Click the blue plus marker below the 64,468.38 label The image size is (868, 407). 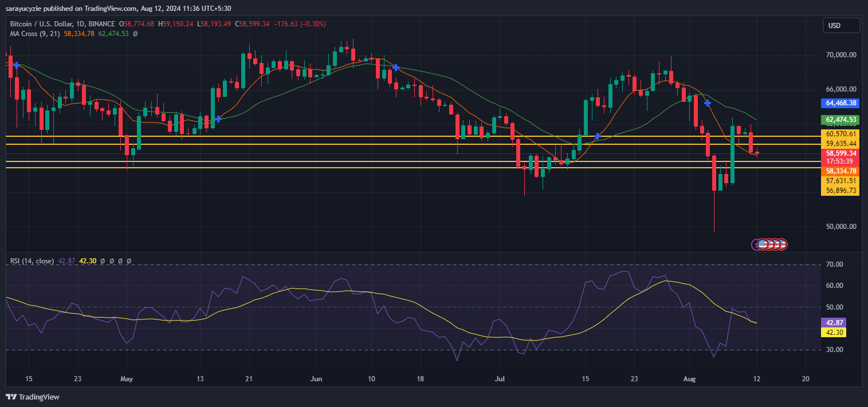[x=707, y=104]
